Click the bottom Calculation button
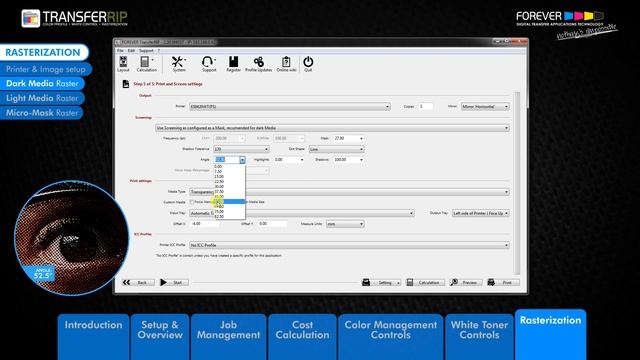This screenshot has height=360, width=640. coord(425,282)
